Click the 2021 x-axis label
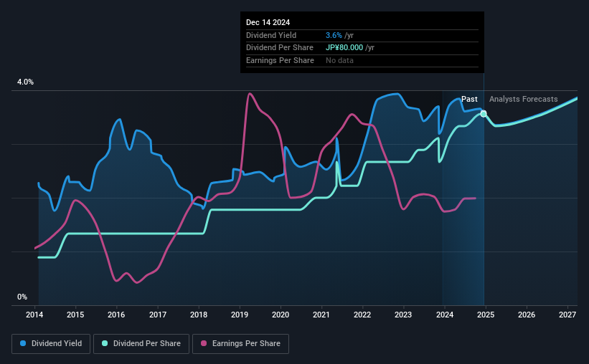 (x=321, y=315)
